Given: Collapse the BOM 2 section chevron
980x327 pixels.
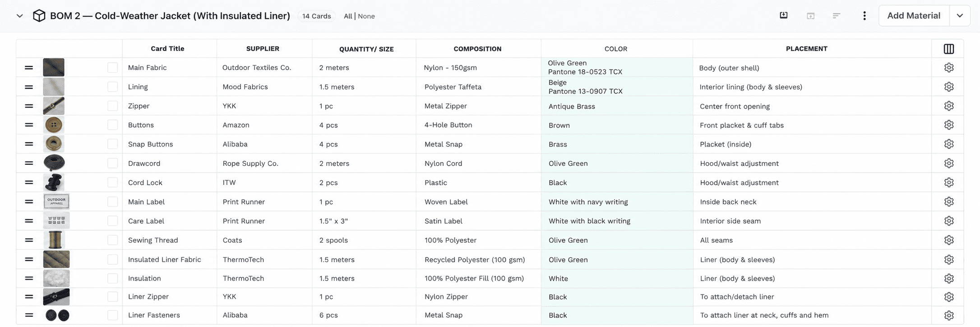Looking at the screenshot, I should tap(20, 16).
